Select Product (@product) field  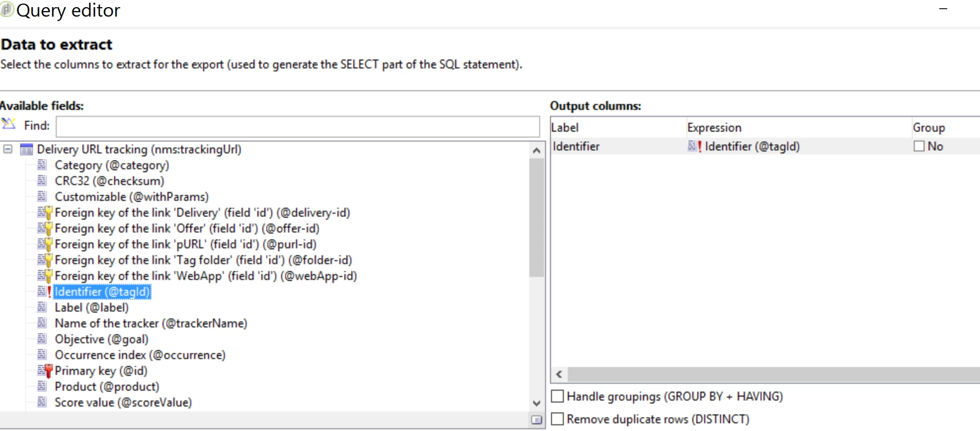(x=107, y=387)
